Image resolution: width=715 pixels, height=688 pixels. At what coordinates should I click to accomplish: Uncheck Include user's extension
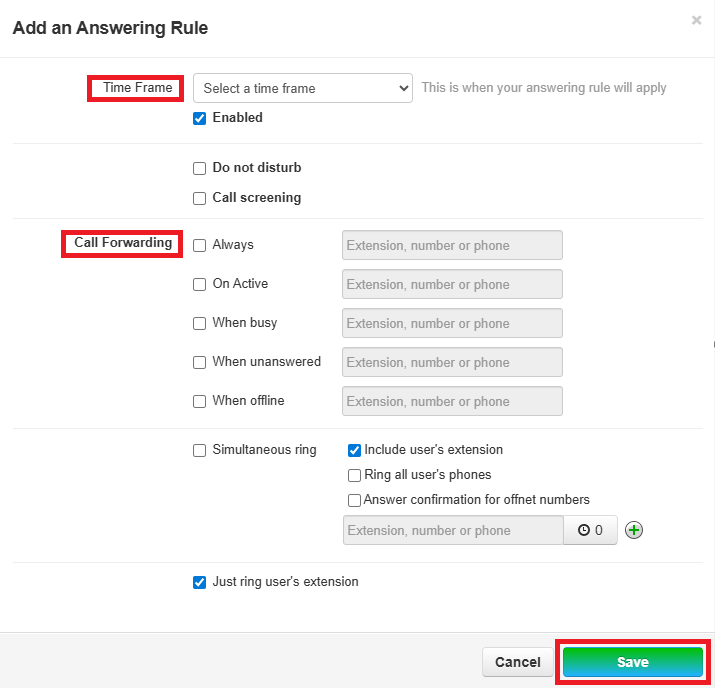[354, 450]
